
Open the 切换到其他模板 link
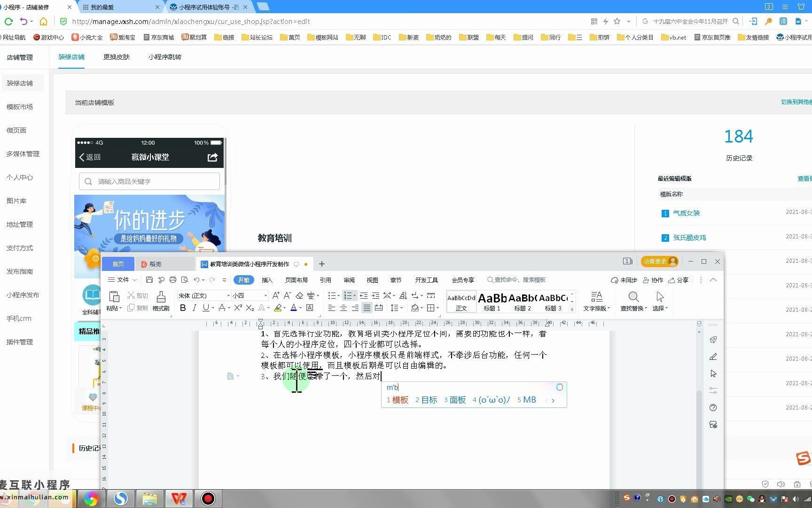(796, 102)
